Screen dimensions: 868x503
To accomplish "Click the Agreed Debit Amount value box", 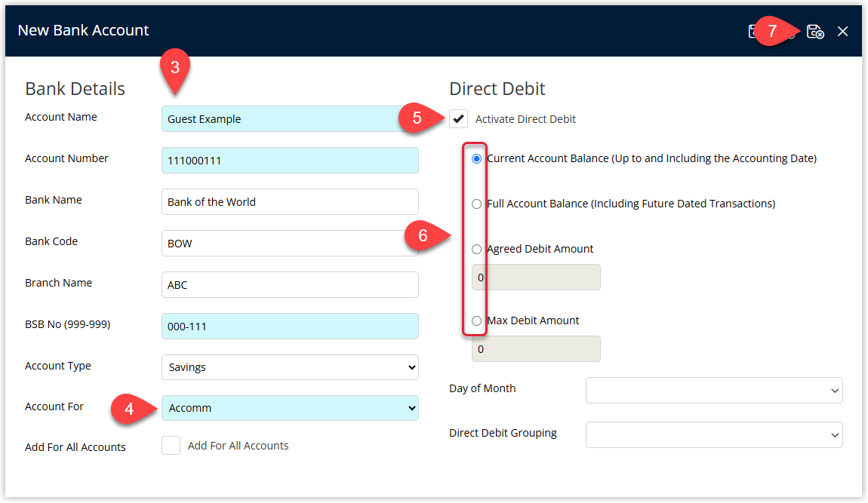I will 536,278.
